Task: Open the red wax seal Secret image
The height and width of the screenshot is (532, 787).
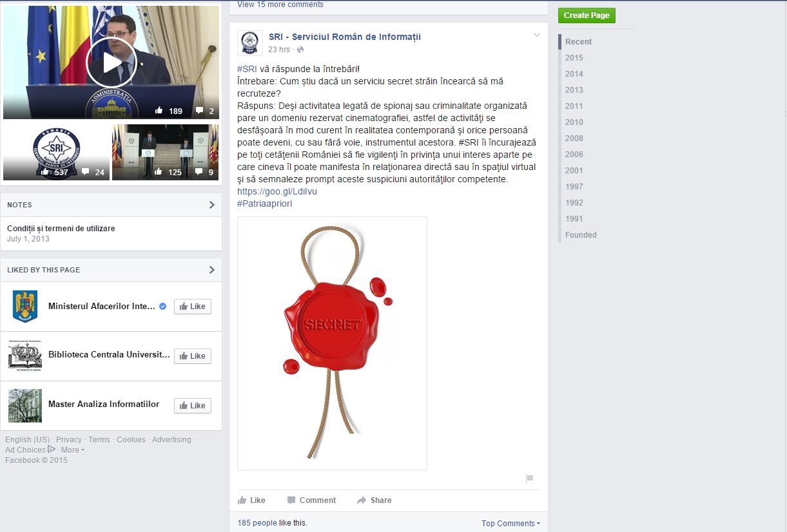Action: [x=332, y=343]
